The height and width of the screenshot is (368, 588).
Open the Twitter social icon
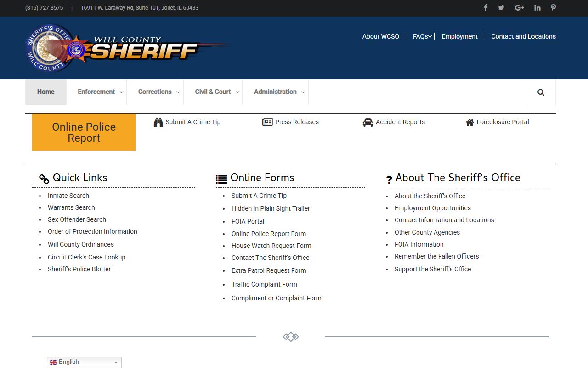501,7
